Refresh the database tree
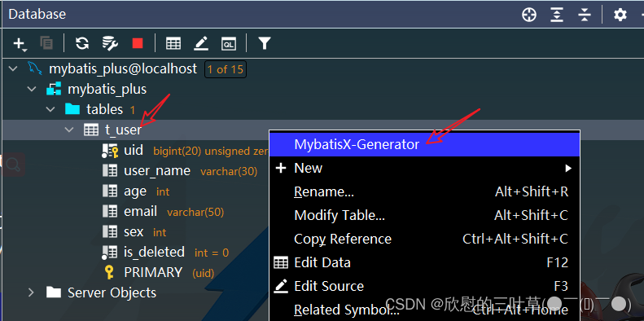Image resolution: width=644 pixels, height=321 pixels. pos(82,42)
